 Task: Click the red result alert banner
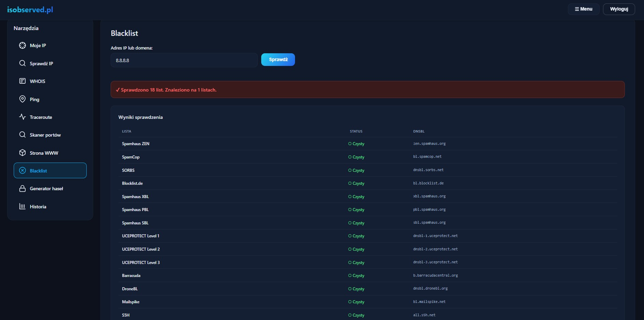[x=368, y=89]
